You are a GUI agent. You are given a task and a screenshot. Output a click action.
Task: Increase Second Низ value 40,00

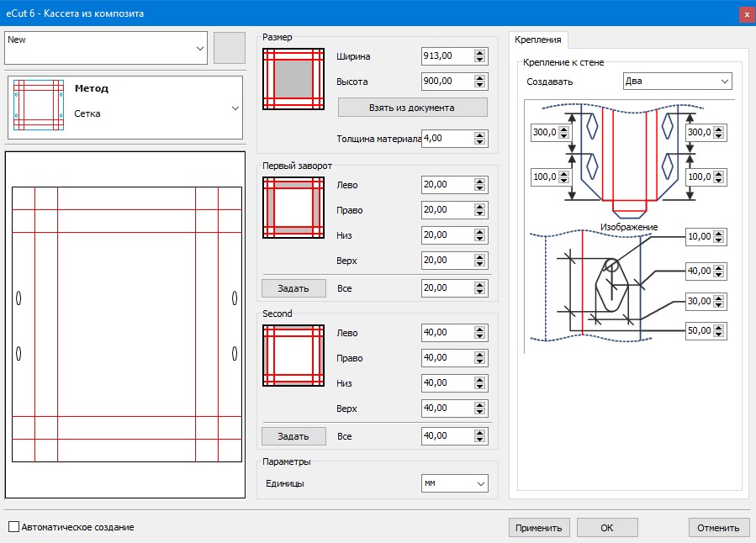coord(479,380)
